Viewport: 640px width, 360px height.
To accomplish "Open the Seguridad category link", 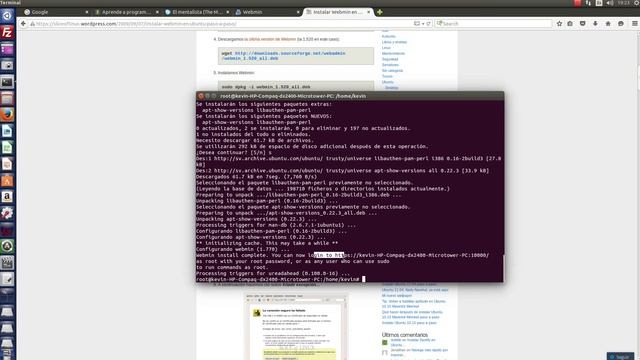I will point(390,59).
